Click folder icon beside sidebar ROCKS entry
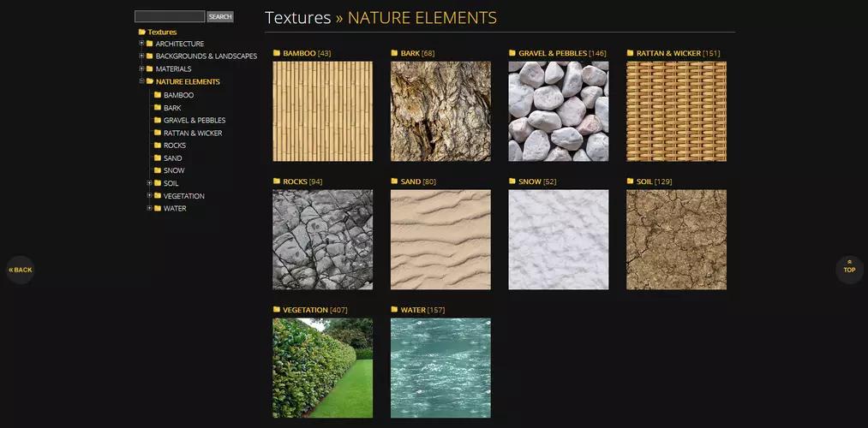Viewport: 868px width, 428px height. click(x=158, y=145)
